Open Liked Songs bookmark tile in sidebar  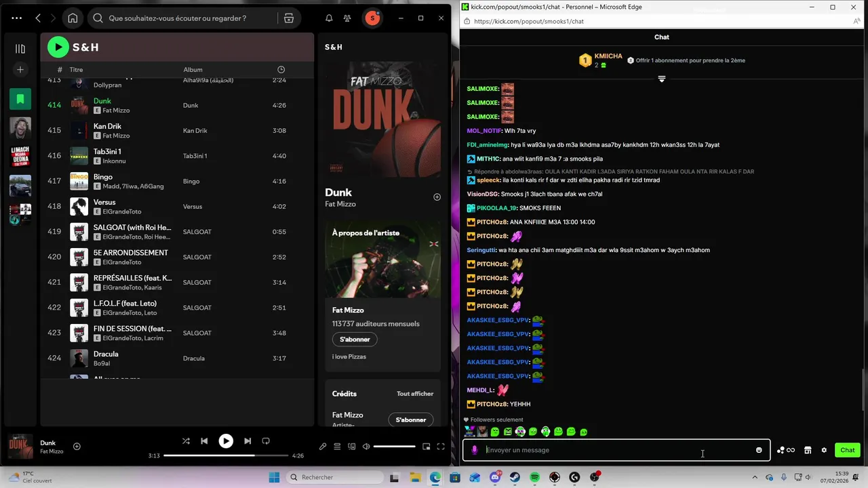pyautogui.click(x=20, y=99)
